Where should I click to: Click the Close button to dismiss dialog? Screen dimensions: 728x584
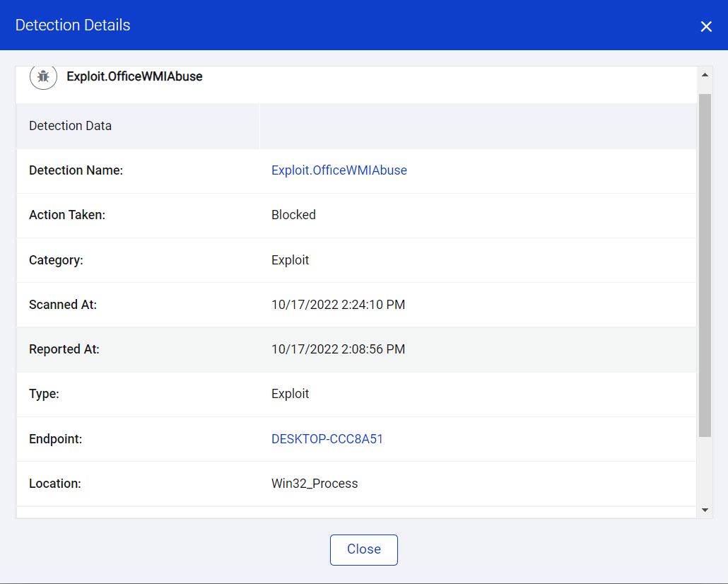(363, 549)
